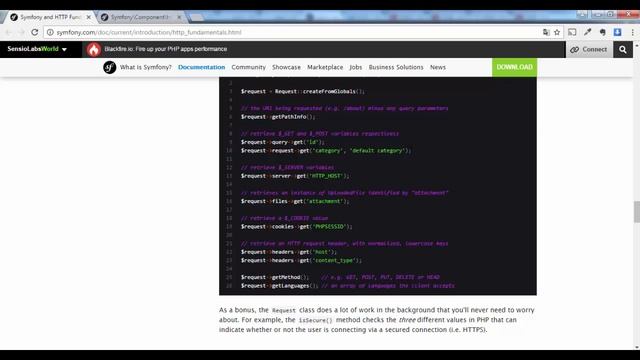Open site search with magnifier icon
Image resolution: width=640 pixels, height=360 pixels.
tap(622, 49)
